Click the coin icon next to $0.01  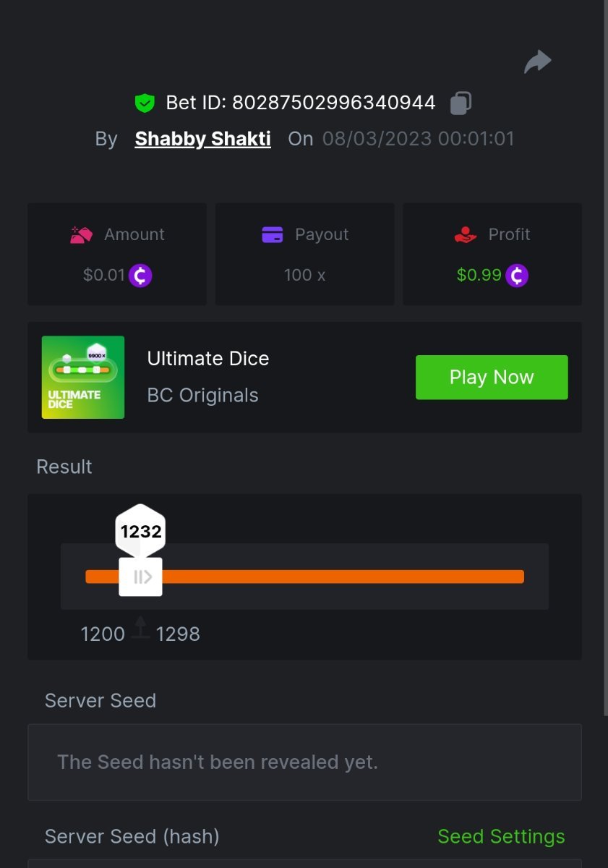tap(140, 275)
